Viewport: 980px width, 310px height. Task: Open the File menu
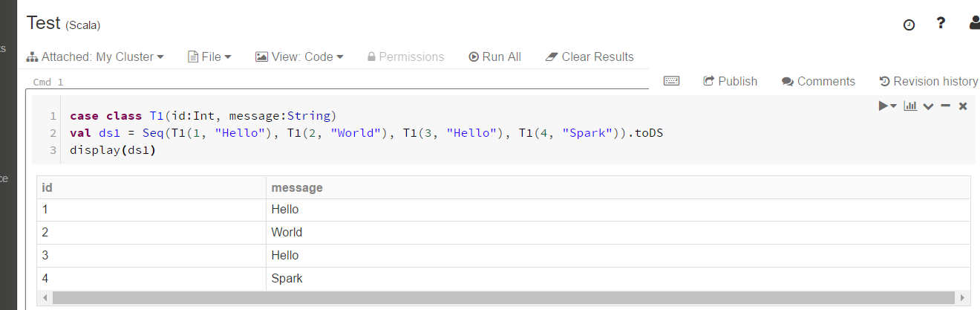click(210, 56)
